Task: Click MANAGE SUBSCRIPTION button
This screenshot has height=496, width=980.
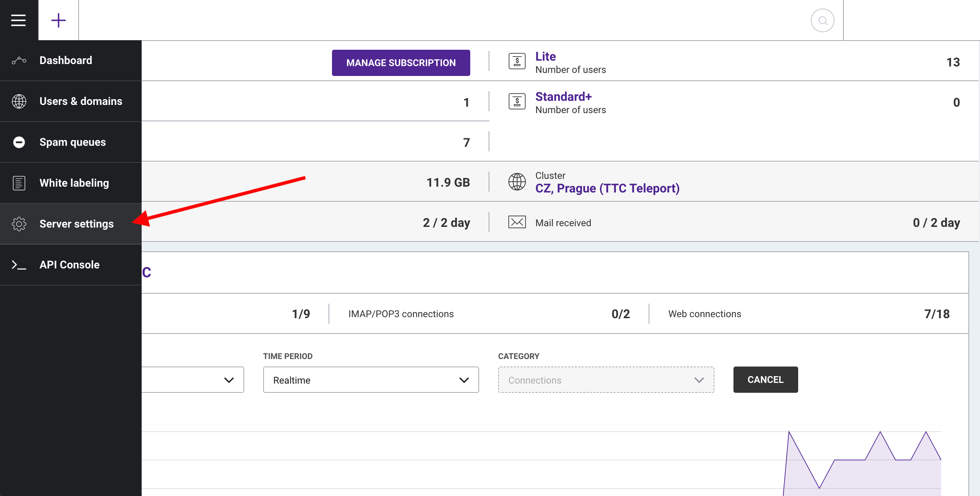Action: [x=401, y=63]
